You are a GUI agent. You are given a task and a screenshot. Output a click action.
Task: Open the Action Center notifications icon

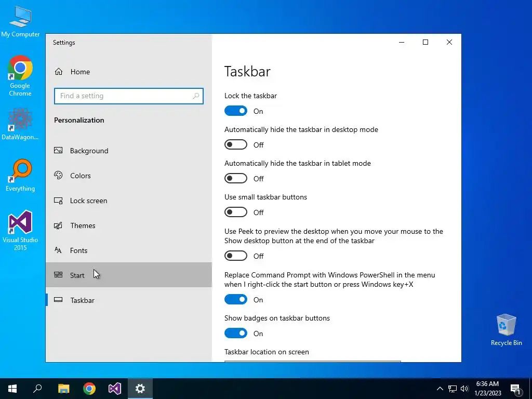pos(515,389)
